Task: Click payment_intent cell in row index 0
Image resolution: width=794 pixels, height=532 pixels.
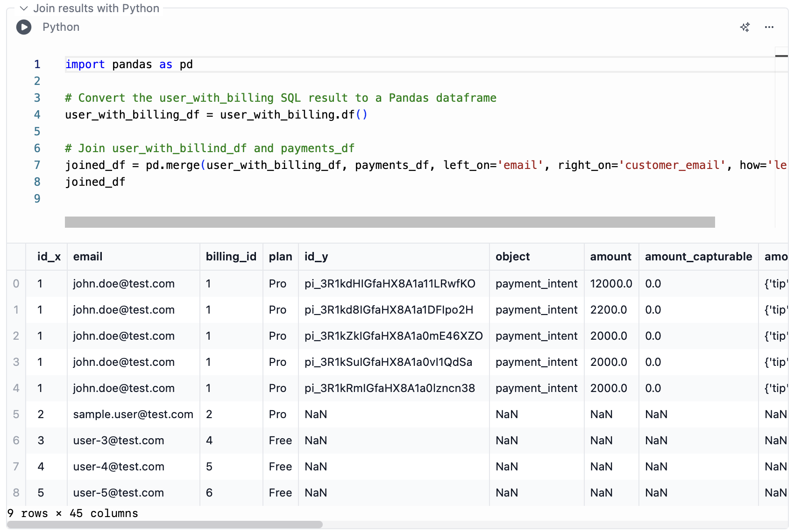Action: pyautogui.click(x=537, y=284)
